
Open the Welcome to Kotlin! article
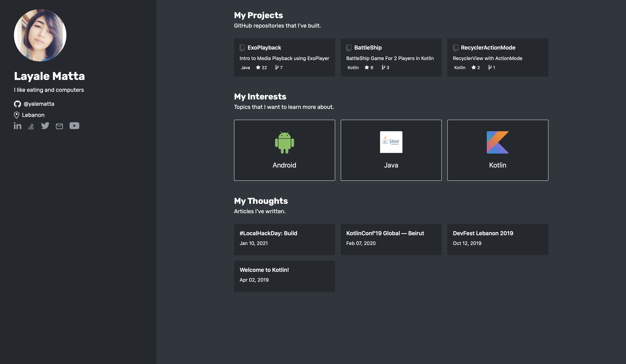click(284, 276)
